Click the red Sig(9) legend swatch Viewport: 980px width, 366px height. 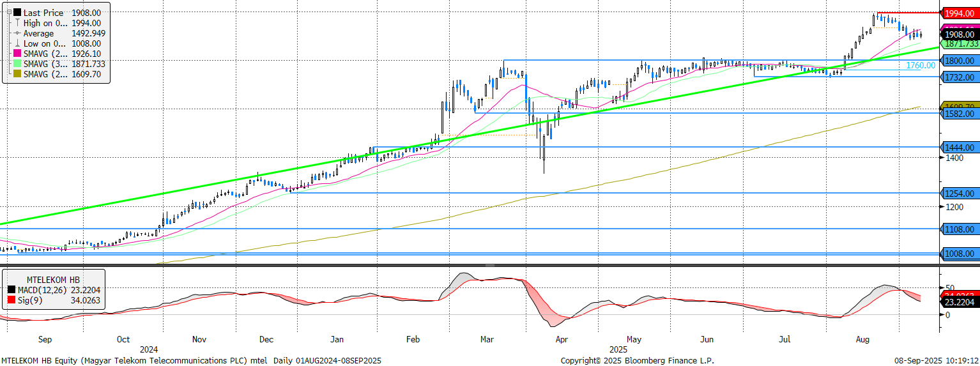tap(11, 300)
